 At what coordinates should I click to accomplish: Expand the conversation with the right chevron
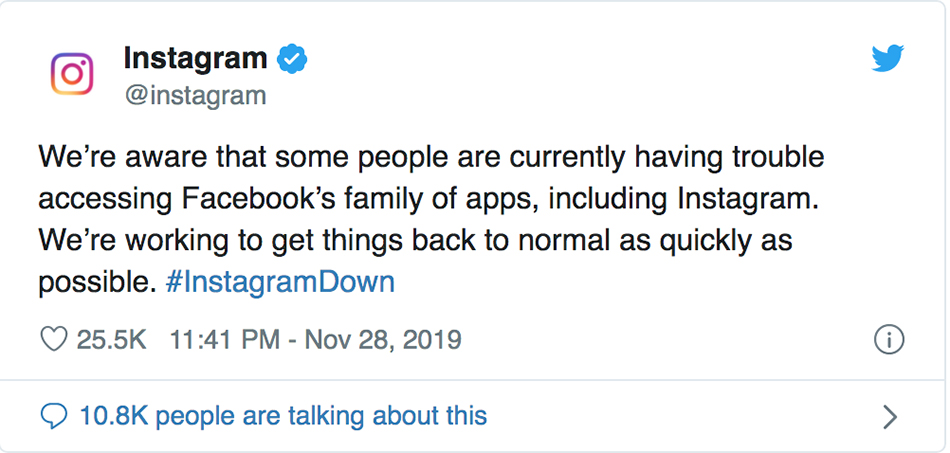[x=889, y=417]
